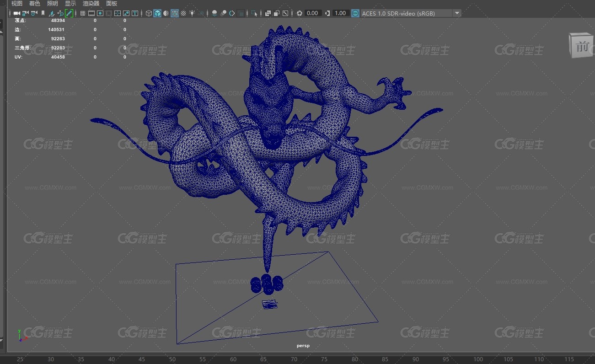Image resolution: width=595 pixels, height=364 pixels.
Task: Toggle the View Transform ON button
Action: coord(355,13)
